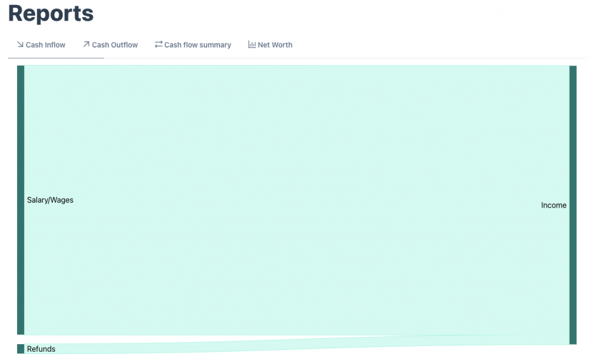
Task: Open the Cash Inflow tab
Action: (x=41, y=45)
